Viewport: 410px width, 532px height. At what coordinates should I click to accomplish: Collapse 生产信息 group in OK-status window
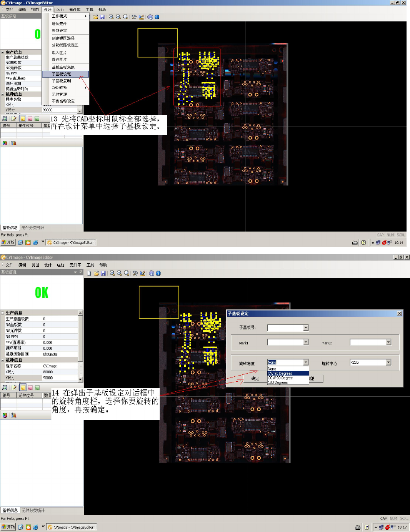3,313
